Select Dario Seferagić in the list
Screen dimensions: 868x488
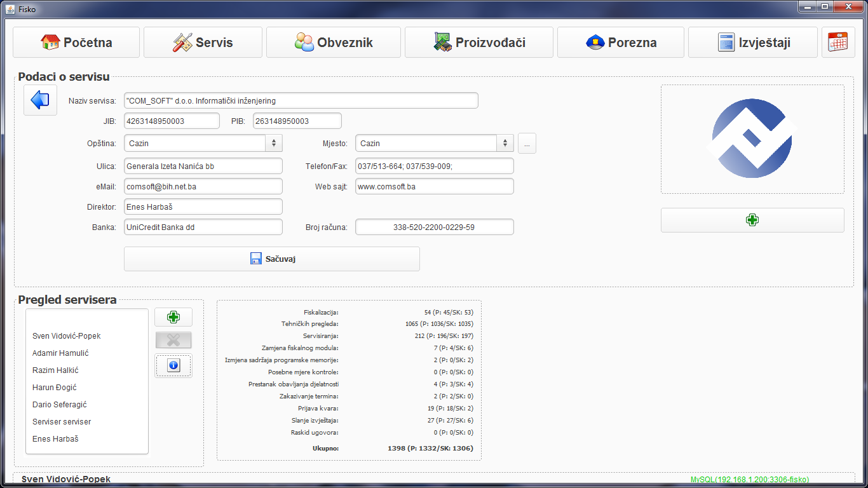click(x=60, y=404)
